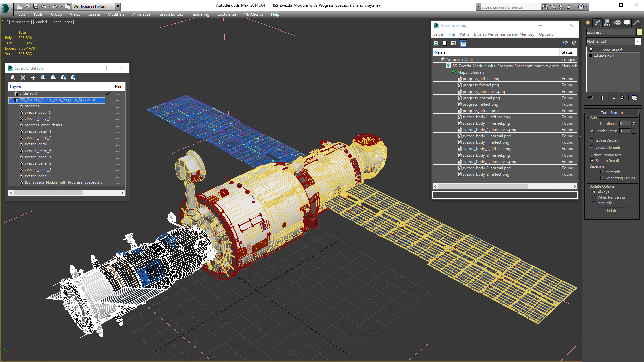The width and height of the screenshot is (644, 362).
Task: Open the Display command panel tab
Action: (627, 23)
